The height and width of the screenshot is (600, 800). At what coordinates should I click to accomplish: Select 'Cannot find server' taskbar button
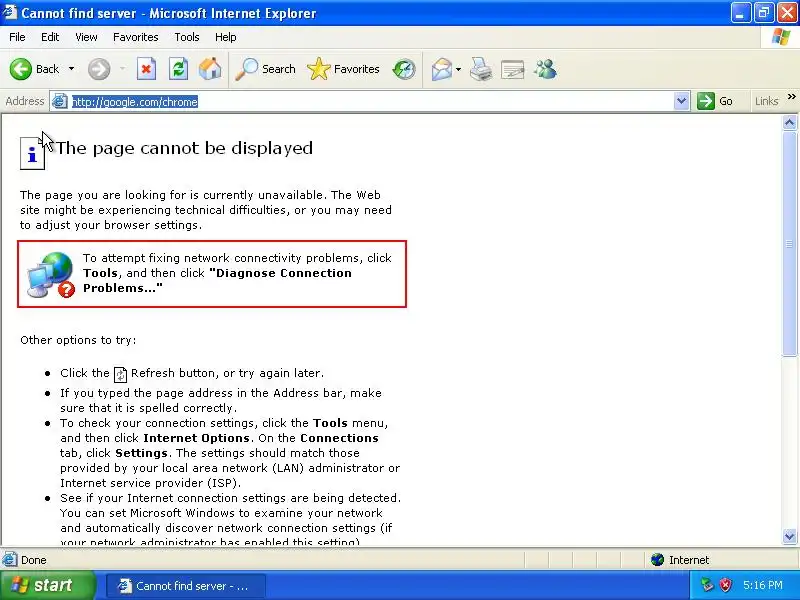[x=186, y=586]
